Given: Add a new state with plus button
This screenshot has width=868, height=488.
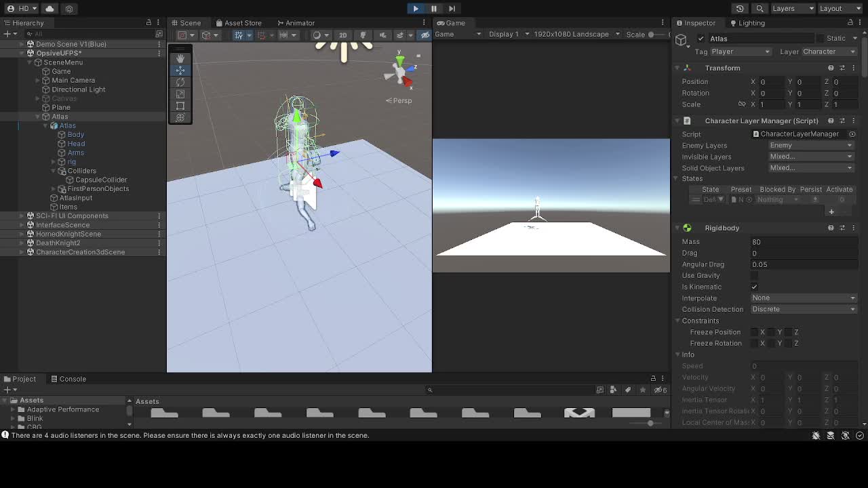Looking at the screenshot, I should pos(831,211).
